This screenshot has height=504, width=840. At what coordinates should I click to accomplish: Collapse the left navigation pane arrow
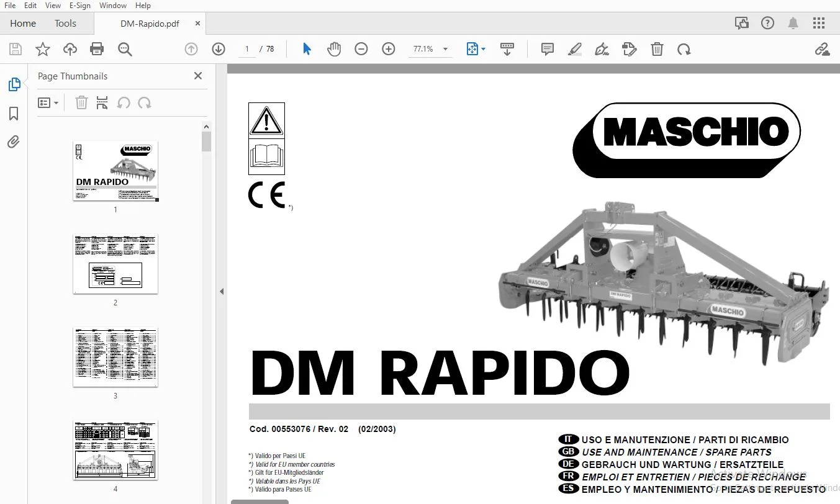(x=222, y=291)
